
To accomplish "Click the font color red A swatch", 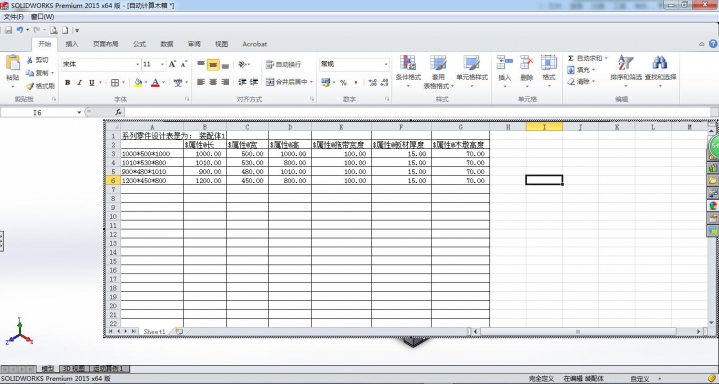I will [155, 83].
